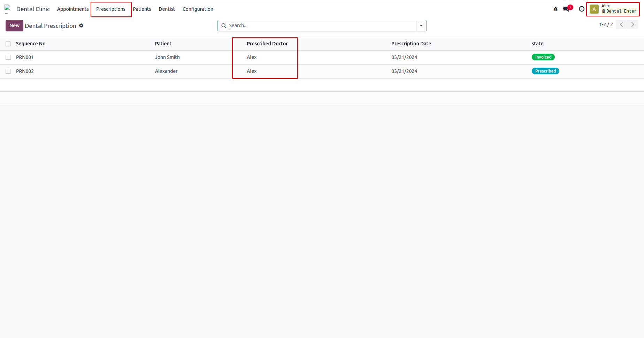This screenshot has width=644, height=338.
Task: Open the Configuration menu
Action: (x=198, y=9)
